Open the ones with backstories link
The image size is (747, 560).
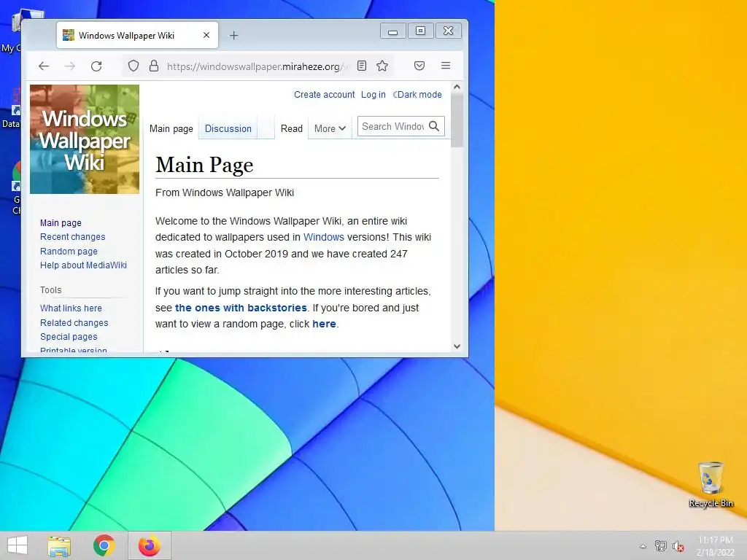[x=241, y=308]
